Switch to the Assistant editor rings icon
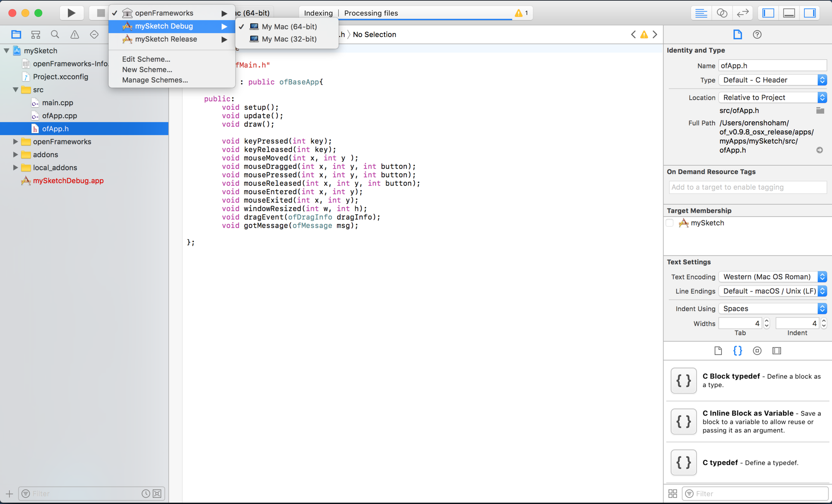The image size is (832, 504). coord(722,13)
